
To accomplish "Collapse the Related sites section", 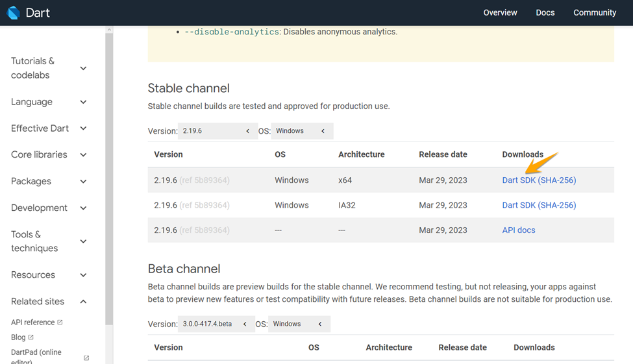I will (x=83, y=302).
